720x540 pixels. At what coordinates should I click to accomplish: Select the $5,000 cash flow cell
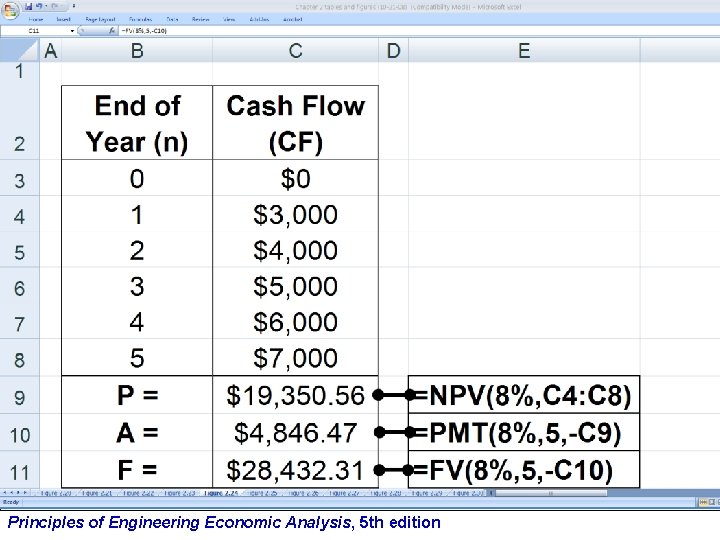click(295, 286)
